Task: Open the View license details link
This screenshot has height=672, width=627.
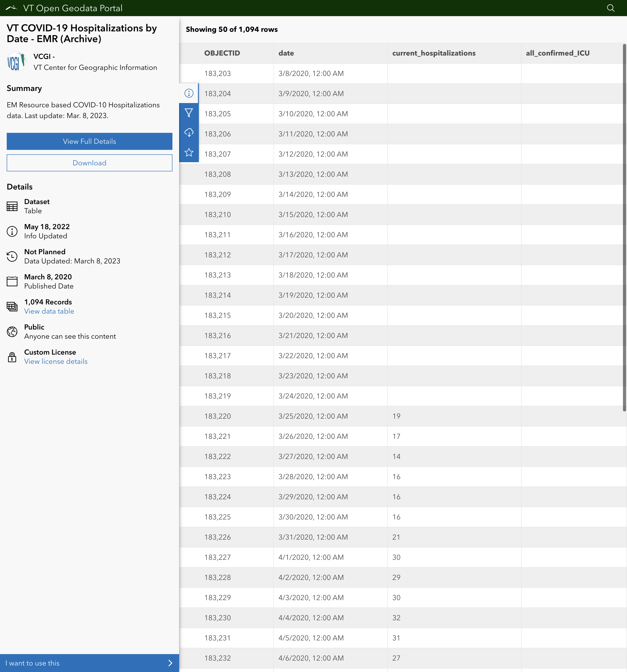Action: click(x=56, y=361)
